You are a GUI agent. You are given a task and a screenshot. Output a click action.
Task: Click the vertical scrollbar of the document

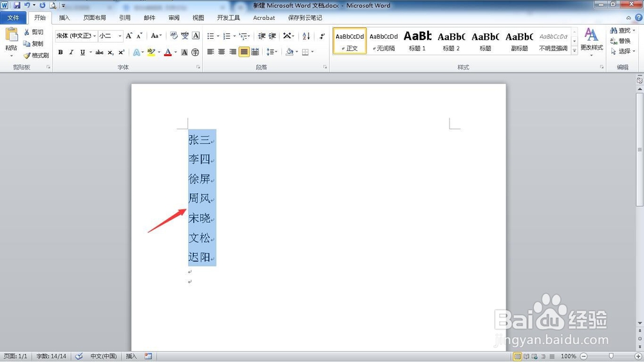(639, 149)
